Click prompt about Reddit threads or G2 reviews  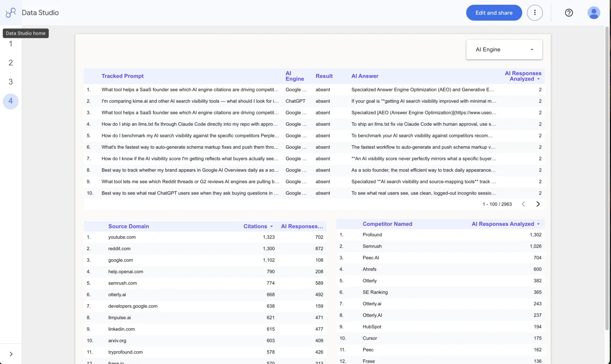[x=190, y=181]
